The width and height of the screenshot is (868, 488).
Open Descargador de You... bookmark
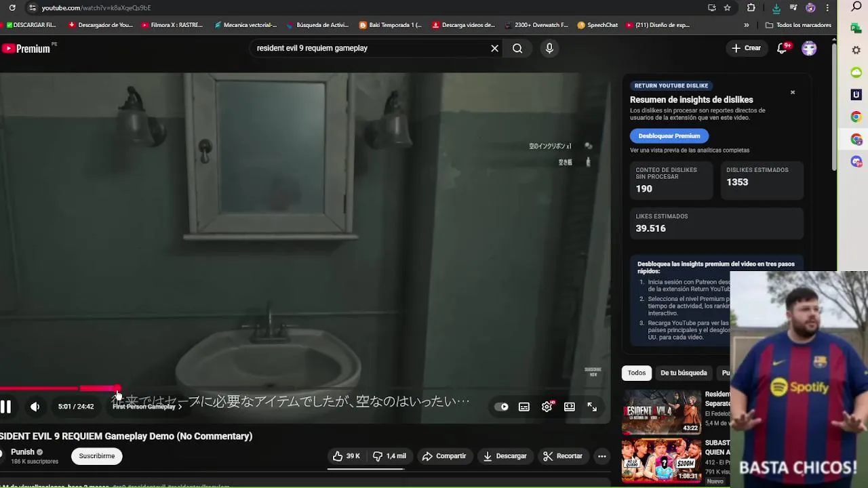click(x=100, y=25)
